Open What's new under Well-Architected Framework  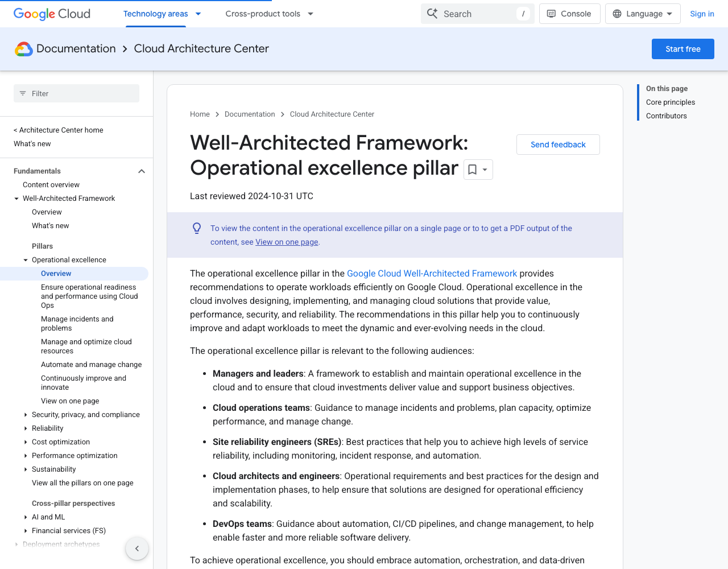point(51,226)
